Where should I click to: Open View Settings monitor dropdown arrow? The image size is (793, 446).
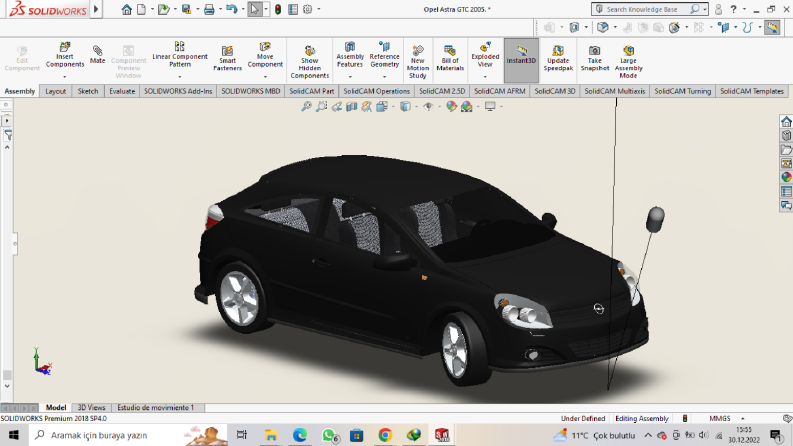click(501, 107)
